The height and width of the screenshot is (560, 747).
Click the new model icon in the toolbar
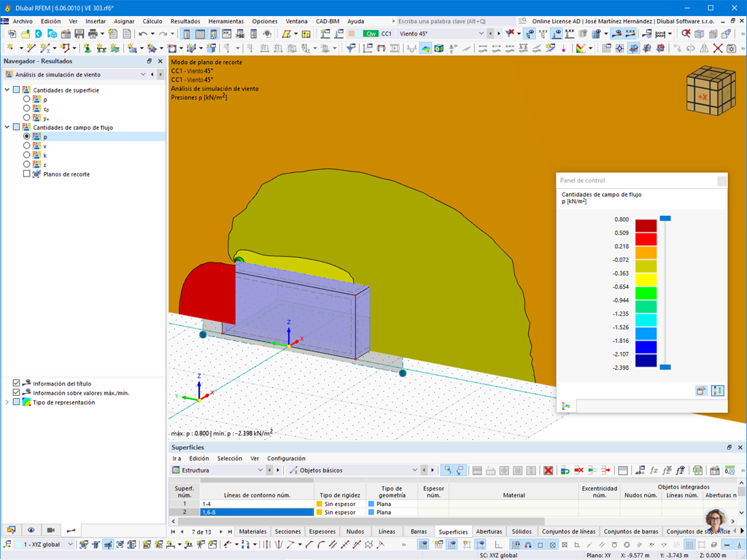click(x=12, y=34)
